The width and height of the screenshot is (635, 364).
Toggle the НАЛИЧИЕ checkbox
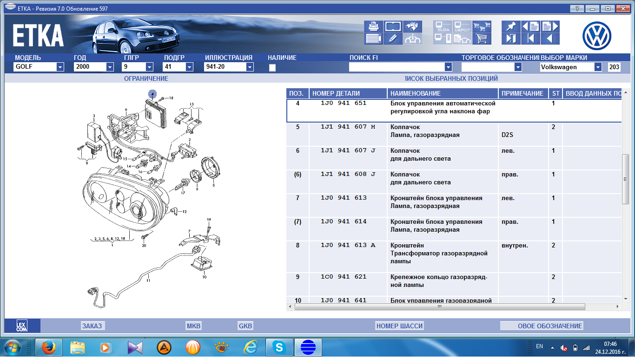click(x=272, y=67)
